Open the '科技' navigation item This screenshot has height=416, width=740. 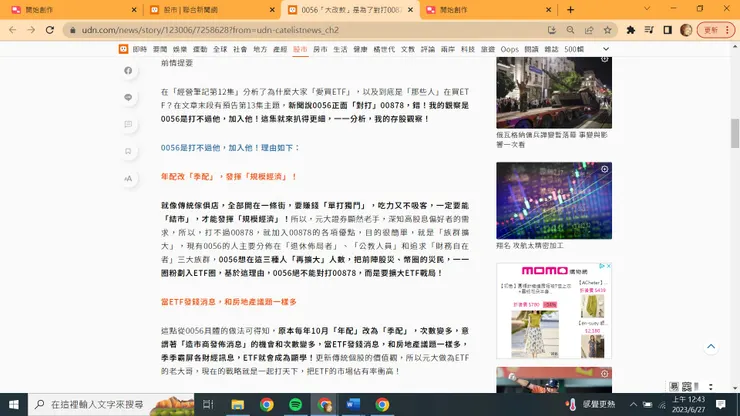pyautogui.click(x=468, y=49)
